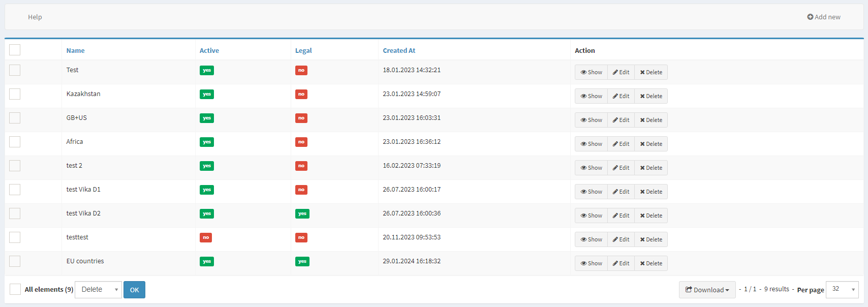Sort by the Name column header
Image resolution: width=868 pixels, height=307 pixels.
coord(75,50)
